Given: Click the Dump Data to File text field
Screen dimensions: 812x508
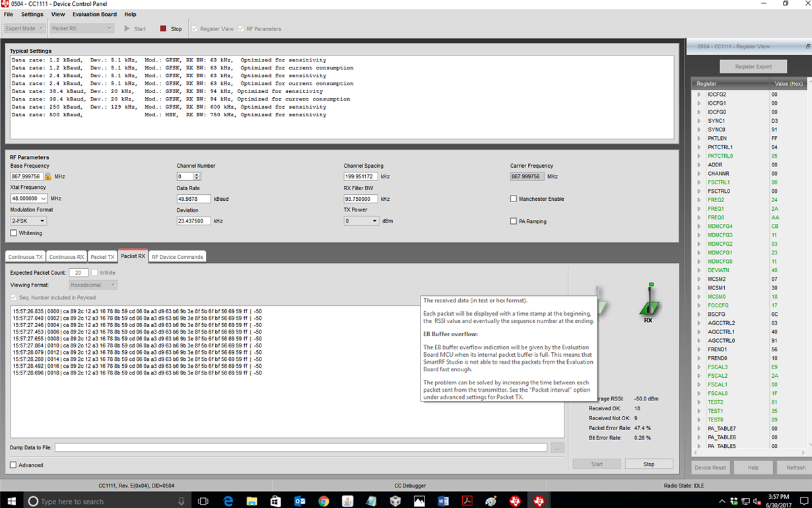Looking at the screenshot, I should tap(301, 447).
